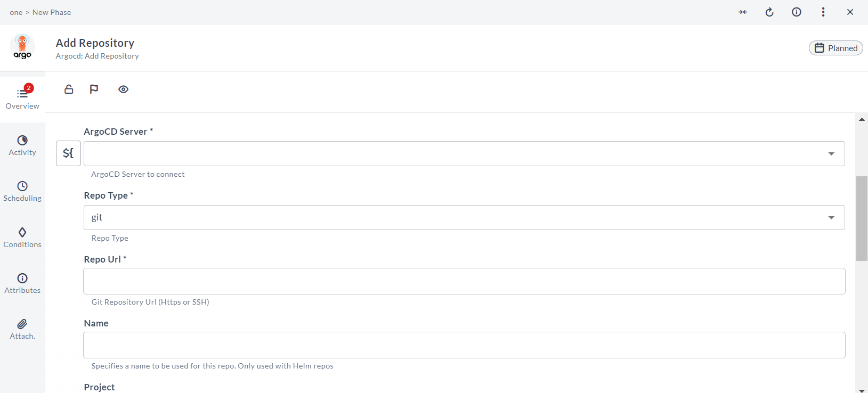This screenshot has height=393, width=868.
Task: Click the vertical scrollbar thumb
Action: [862, 218]
